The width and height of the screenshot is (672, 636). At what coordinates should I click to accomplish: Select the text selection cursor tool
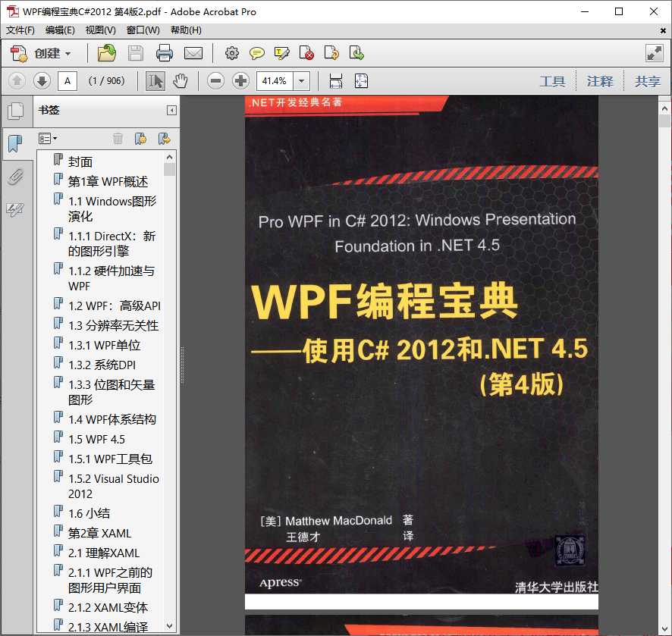155,80
